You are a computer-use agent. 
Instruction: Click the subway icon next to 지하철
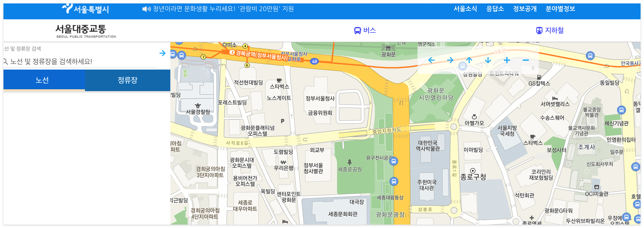pyautogui.click(x=539, y=30)
